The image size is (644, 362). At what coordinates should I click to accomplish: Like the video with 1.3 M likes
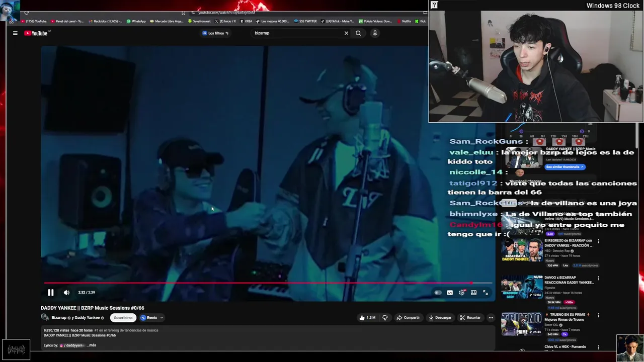(x=367, y=318)
